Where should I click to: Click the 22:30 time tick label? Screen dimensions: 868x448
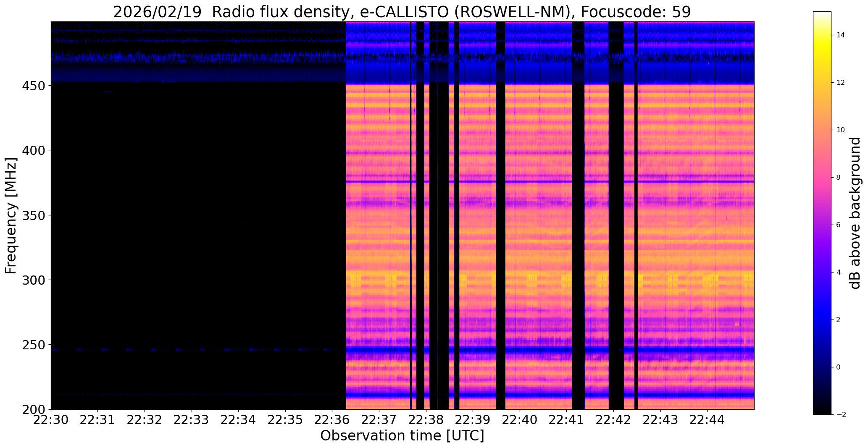(51, 419)
